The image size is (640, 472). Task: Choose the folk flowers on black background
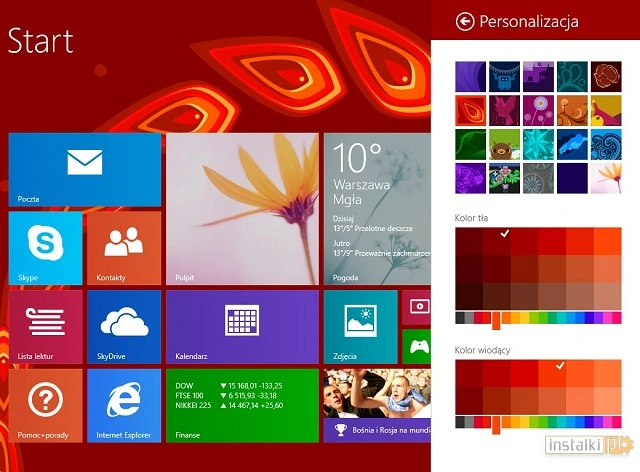(x=504, y=178)
